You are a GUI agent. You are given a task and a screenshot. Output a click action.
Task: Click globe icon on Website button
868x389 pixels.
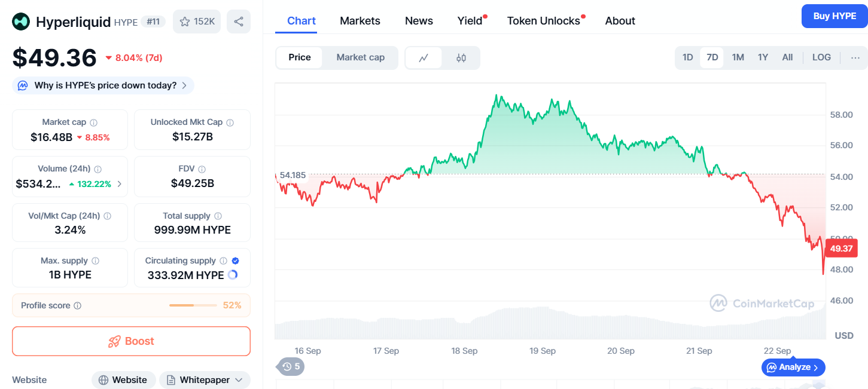(103, 380)
